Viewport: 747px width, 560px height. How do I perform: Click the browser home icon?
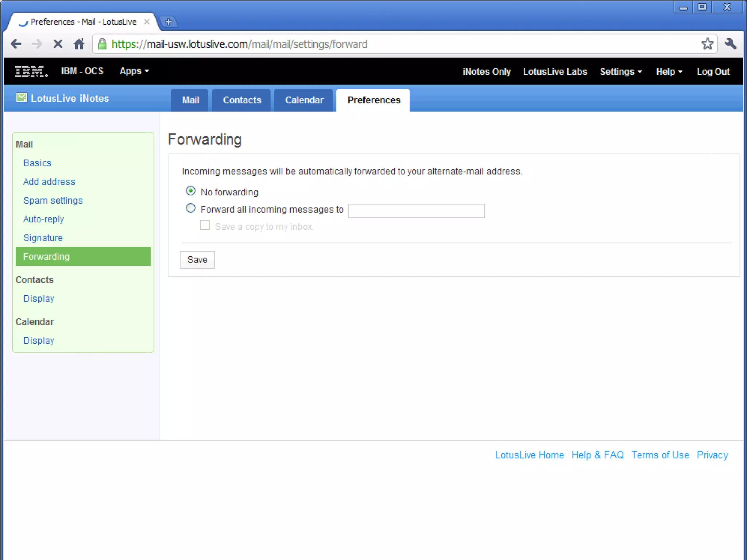coord(79,44)
